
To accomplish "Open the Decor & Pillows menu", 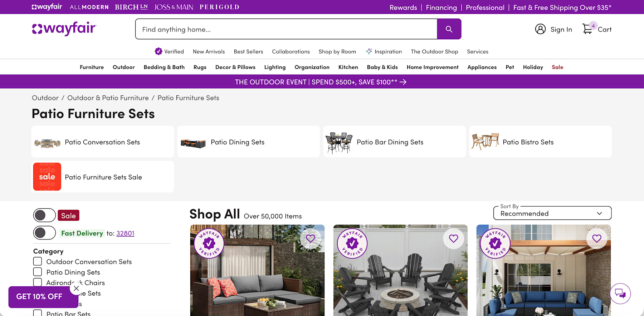I will (x=235, y=67).
